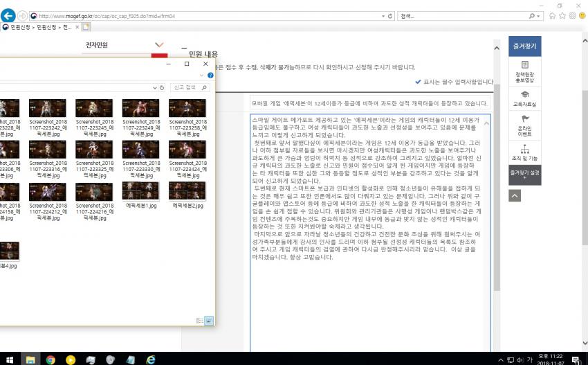Refresh the file explorer folder view
588x365 pixels.
coord(162,87)
